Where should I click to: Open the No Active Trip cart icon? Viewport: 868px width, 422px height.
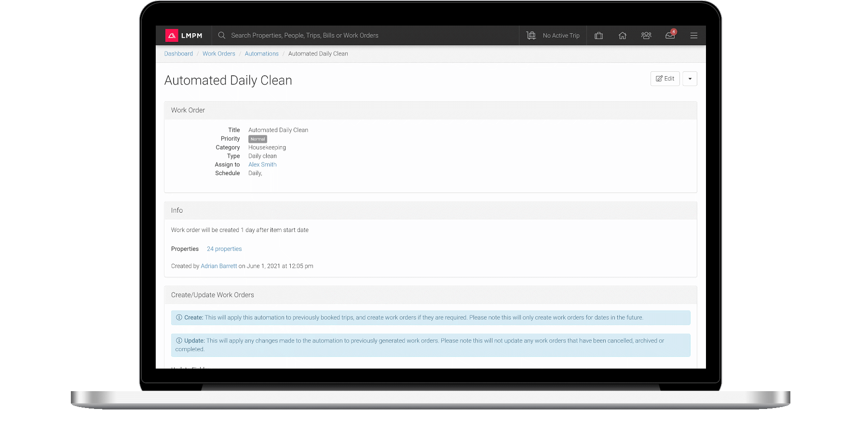(x=531, y=35)
